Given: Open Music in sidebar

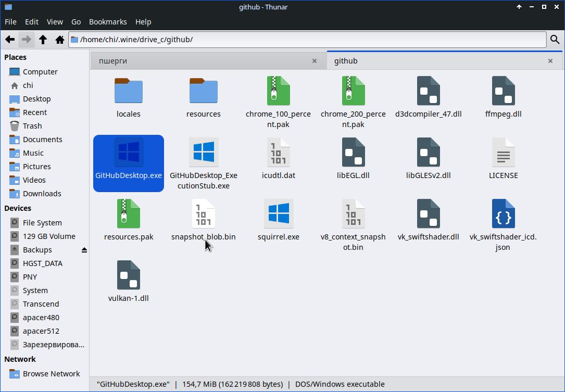Looking at the screenshot, I should coord(33,153).
